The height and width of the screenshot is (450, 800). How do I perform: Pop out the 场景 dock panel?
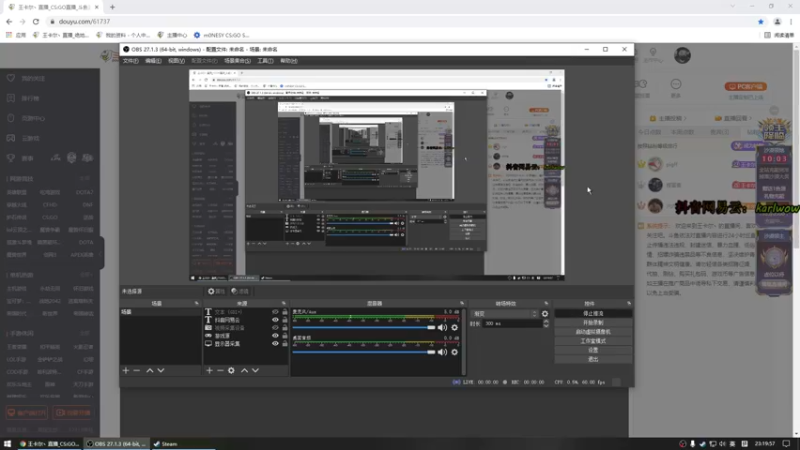(x=196, y=303)
